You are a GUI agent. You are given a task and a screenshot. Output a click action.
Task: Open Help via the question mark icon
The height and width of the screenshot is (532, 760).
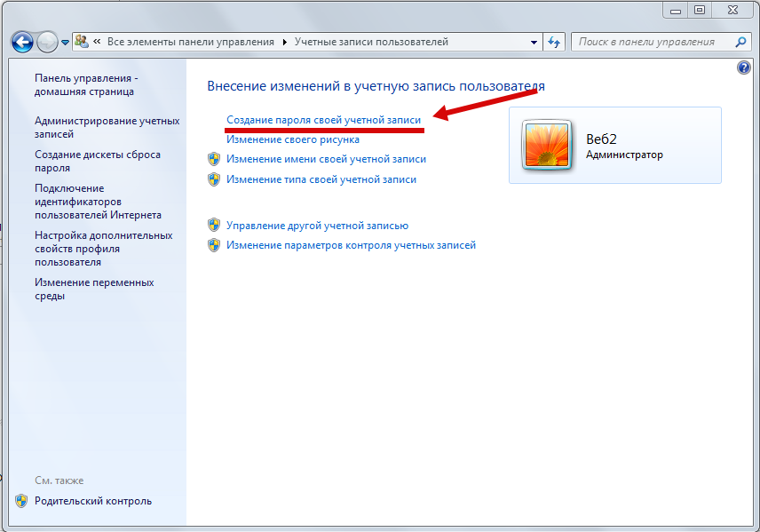[x=742, y=68]
